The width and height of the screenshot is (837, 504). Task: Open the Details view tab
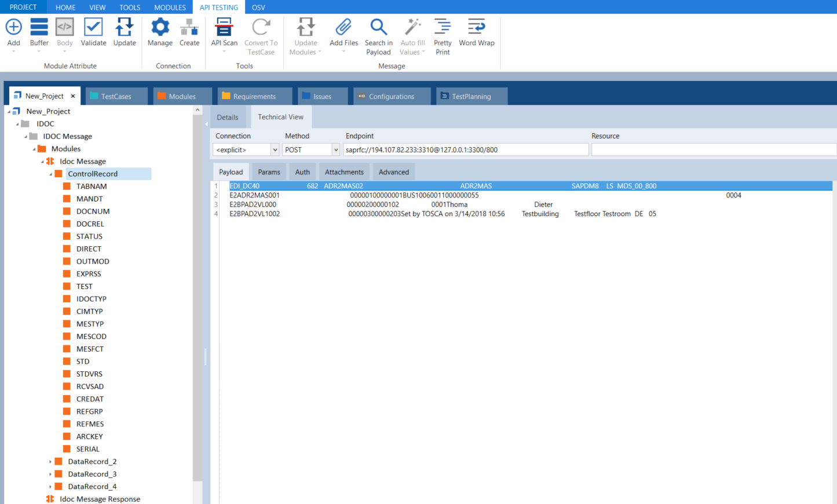[x=227, y=118]
